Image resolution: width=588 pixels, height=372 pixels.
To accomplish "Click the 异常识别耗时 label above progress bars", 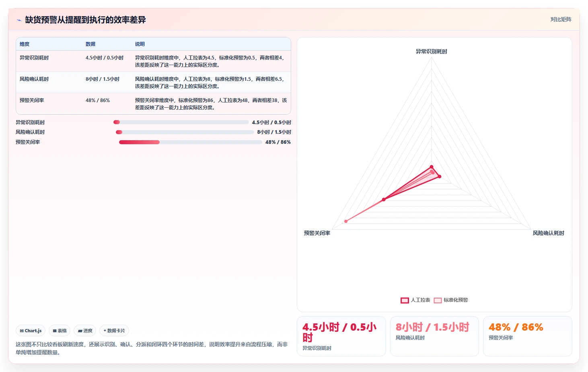I will (30, 123).
